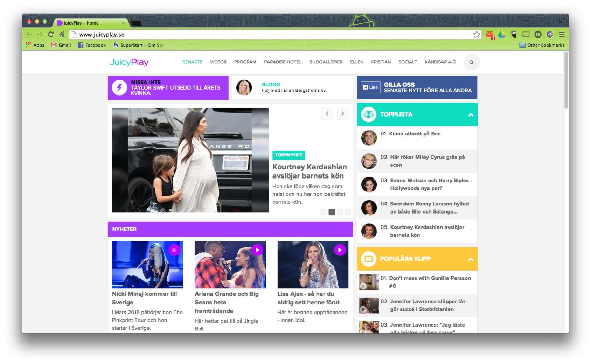The width and height of the screenshot is (591, 364).
Task: Click the Lisa Ajax thumbnail image
Action: 313,265
